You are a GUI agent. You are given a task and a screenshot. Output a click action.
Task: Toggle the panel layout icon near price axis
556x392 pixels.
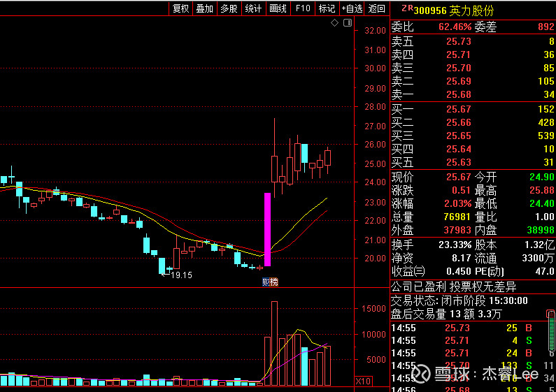tap(348, 23)
